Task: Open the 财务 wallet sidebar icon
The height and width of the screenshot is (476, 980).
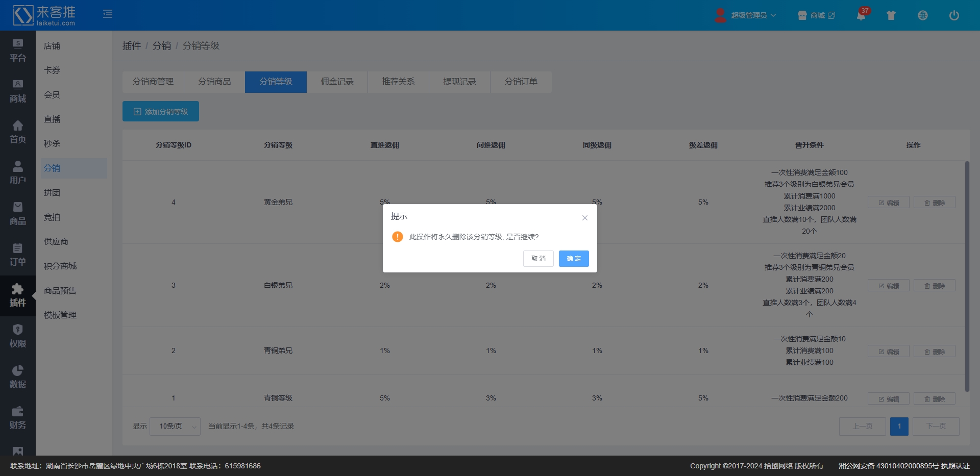Action: click(x=18, y=418)
